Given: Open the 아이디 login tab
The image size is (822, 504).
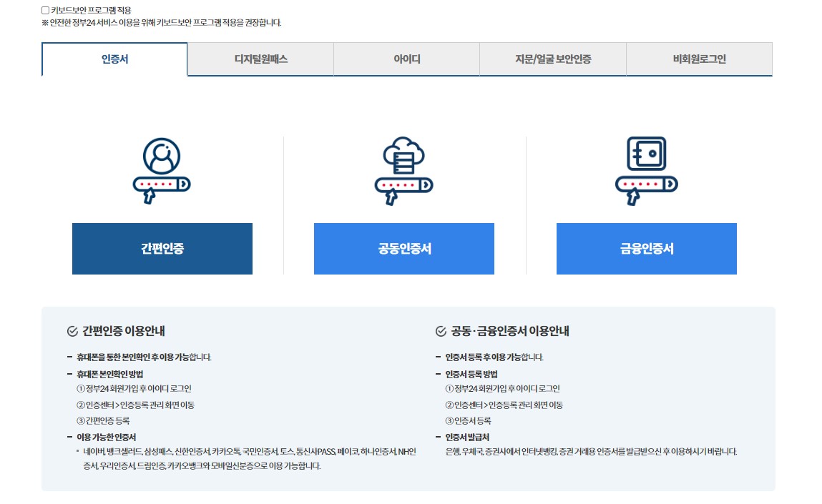Looking at the screenshot, I should (406, 59).
